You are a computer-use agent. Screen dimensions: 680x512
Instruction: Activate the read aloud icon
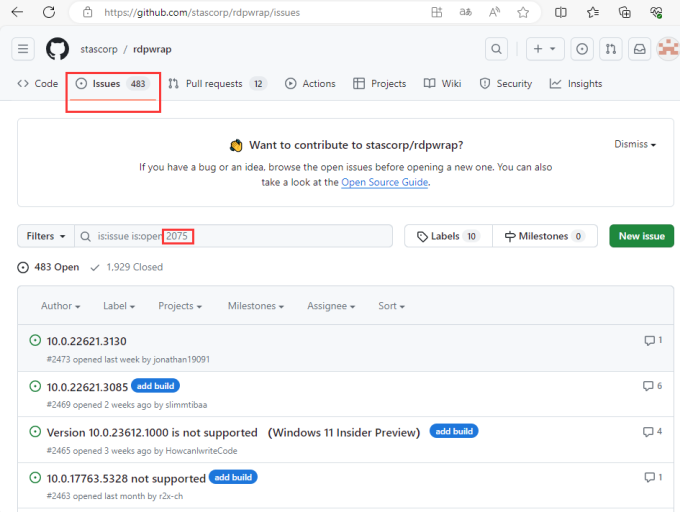pos(494,12)
